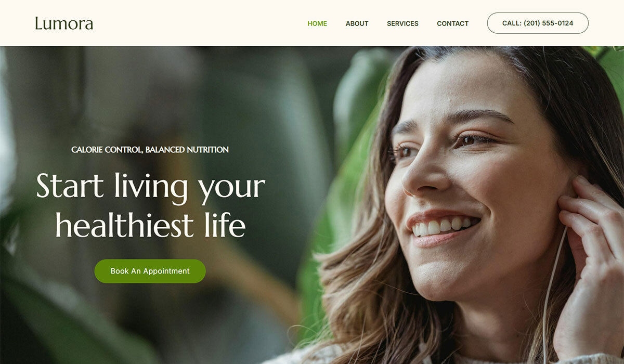The width and height of the screenshot is (624, 364).
Task: Select the Calorie Control, Balanced Nutrition tagline
Action: 150,150
